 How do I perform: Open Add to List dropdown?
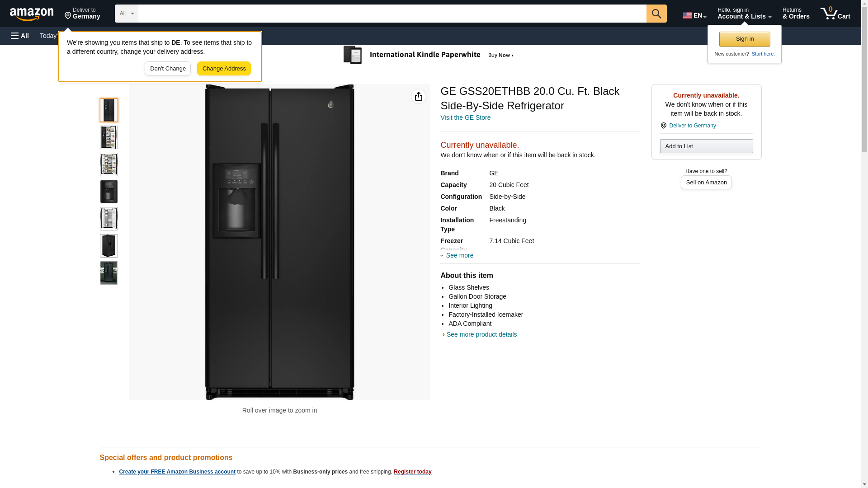click(x=706, y=146)
